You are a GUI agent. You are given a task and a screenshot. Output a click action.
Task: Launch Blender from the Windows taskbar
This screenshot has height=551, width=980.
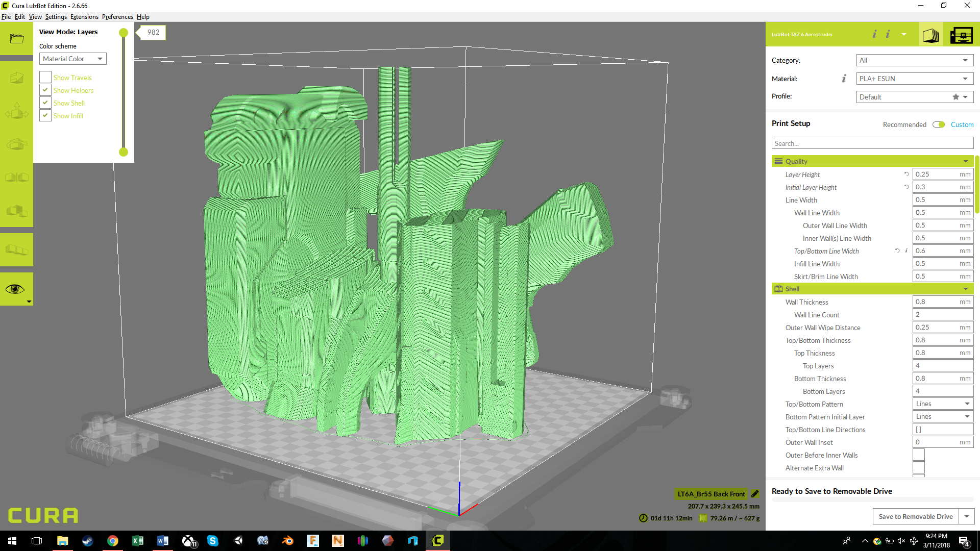point(288,541)
